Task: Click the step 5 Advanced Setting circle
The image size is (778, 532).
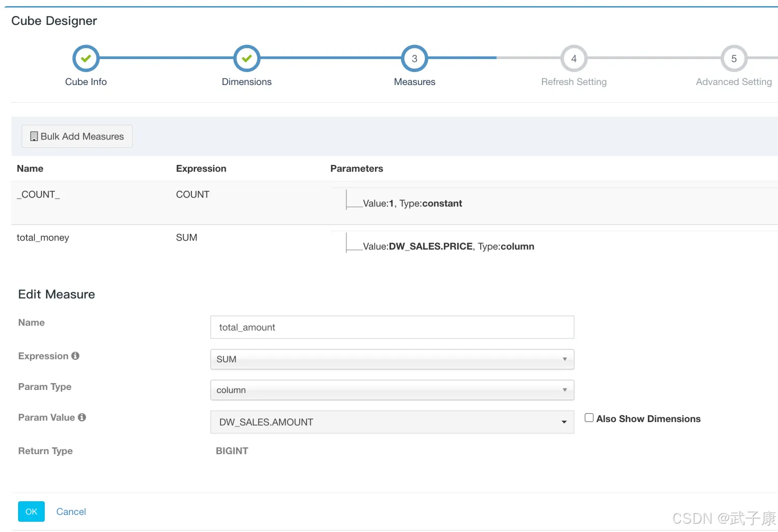Action: coord(733,59)
